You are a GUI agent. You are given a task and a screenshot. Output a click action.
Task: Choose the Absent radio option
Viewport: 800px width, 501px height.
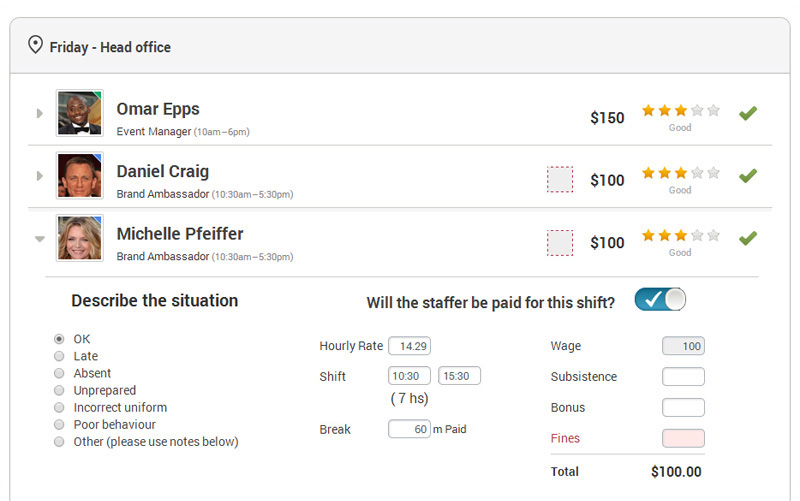pos(59,373)
